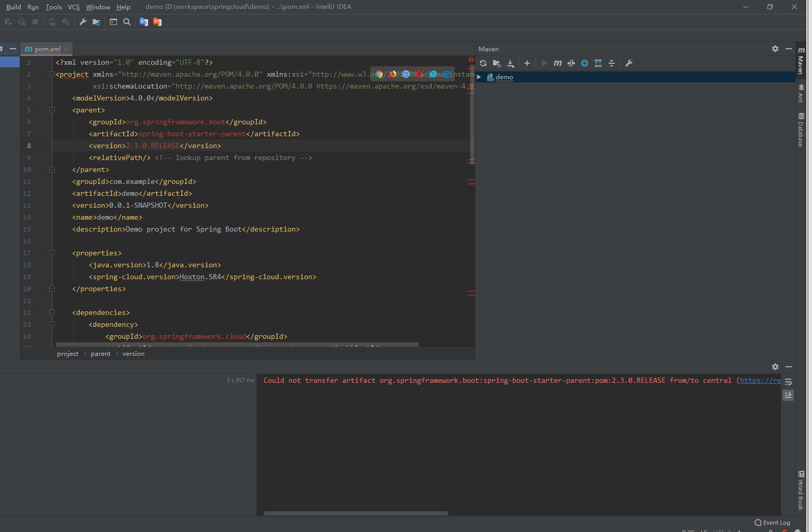Open the Run menu

pyautogui.click(x=33, y=7)
